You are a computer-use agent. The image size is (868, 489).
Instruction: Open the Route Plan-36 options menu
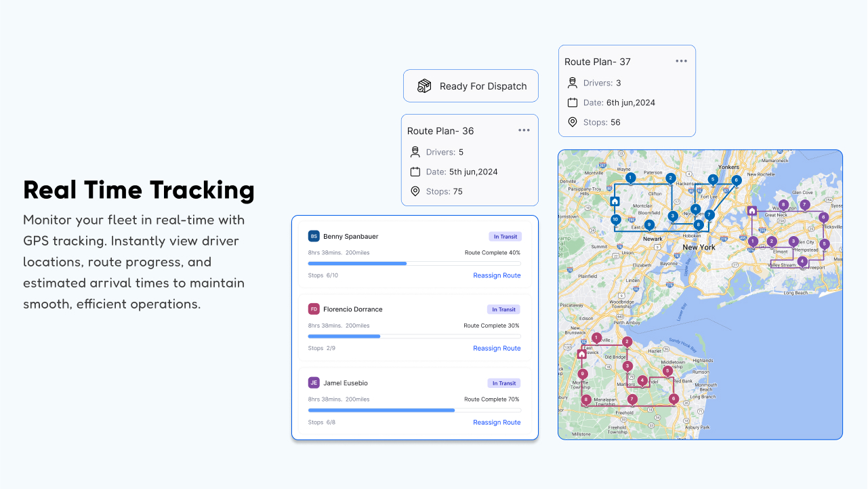(524, 130)
